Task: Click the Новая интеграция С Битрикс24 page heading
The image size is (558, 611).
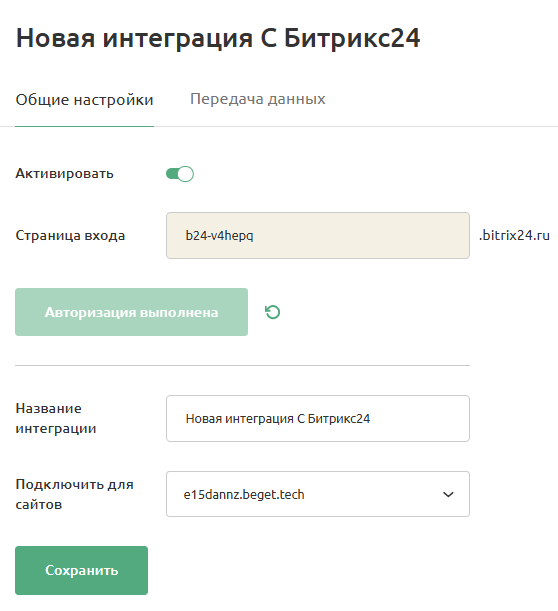Action: click(x=218, y=38)
